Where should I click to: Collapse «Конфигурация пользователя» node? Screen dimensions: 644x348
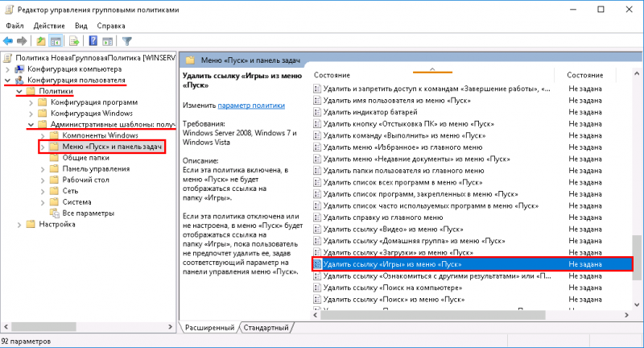pyautogui.click(x=7, y=80)
